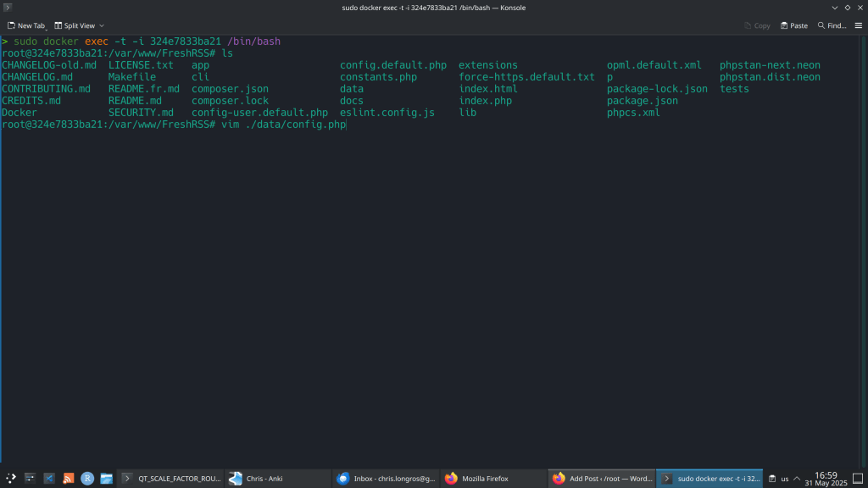Viewport: 868px width, 488px height.
Task: Open the orange RSS reader icon
Action: tap(69, 479)
